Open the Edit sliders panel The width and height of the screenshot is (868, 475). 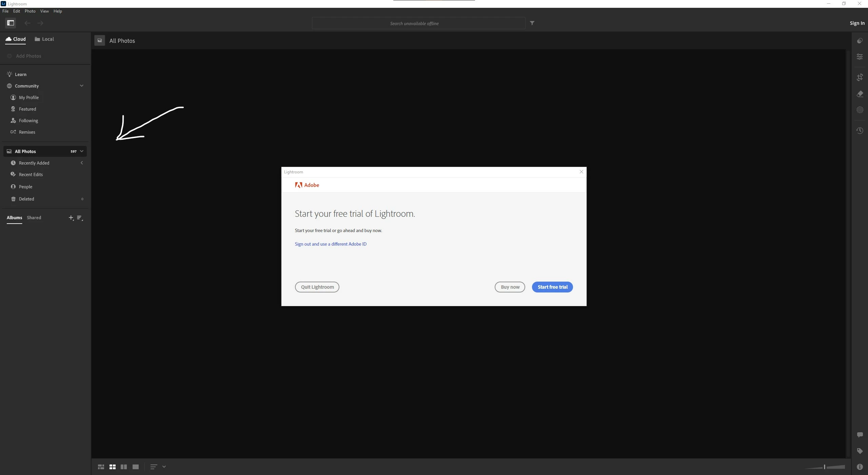(x=860, y=57)
